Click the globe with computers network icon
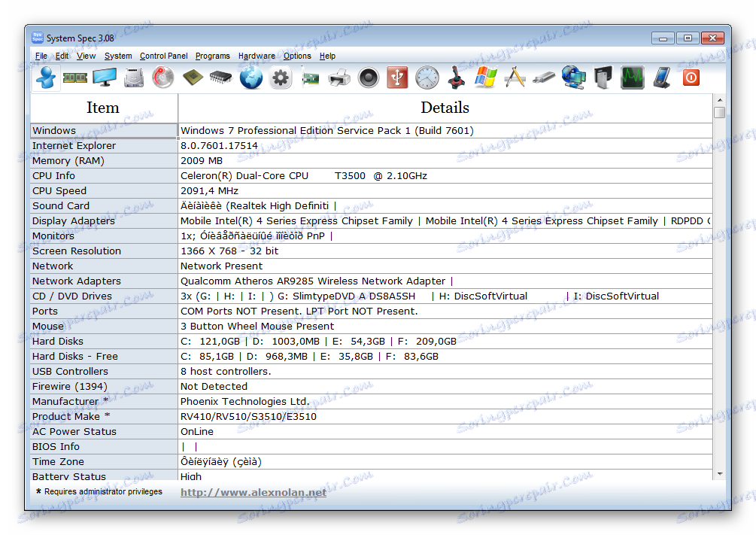756x535 pixels. (574, 78)
